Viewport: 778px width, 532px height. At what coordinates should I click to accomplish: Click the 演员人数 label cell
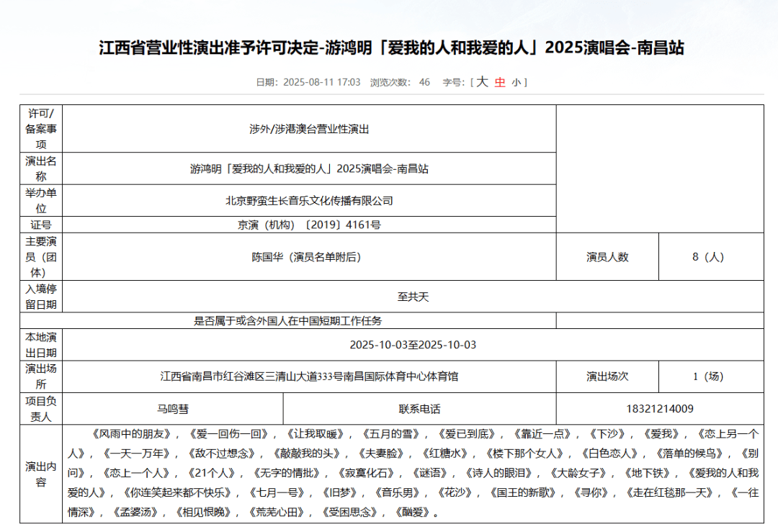click(x=607, y=257)
